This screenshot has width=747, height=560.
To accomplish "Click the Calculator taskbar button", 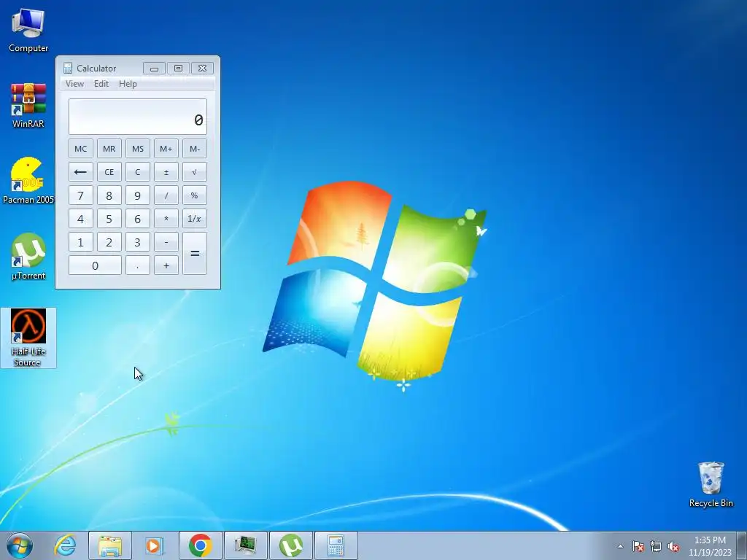I will click(x=336, y=545).
